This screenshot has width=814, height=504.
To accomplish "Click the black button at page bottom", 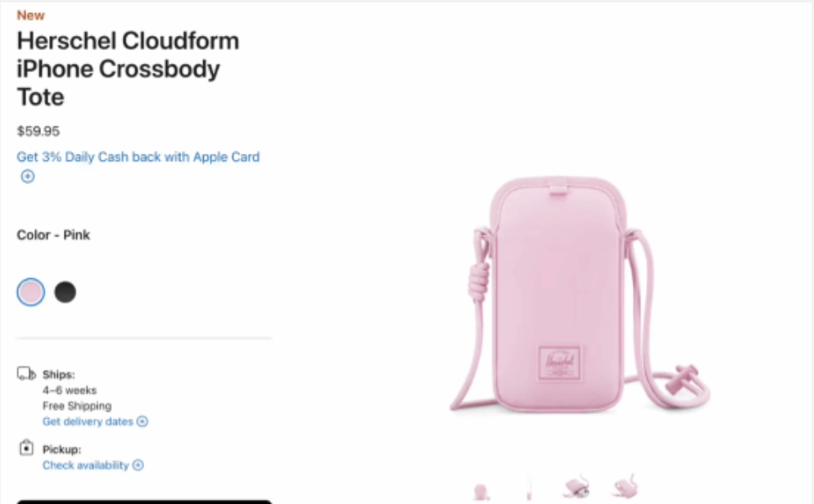I will 144,502.
